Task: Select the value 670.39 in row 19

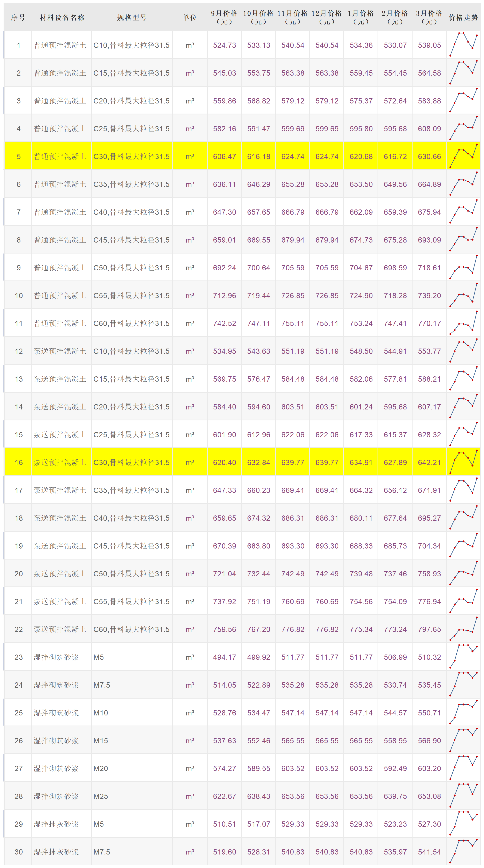Action: [x=225, y=546]
